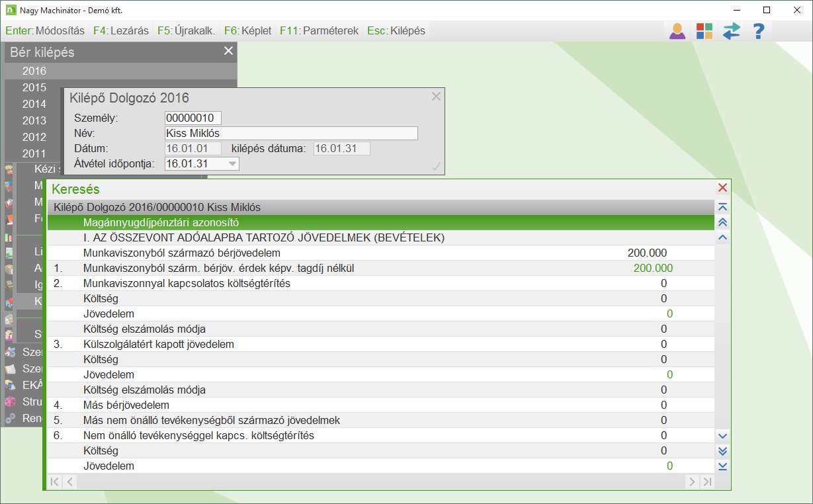
Task: Click F5: Újrakalk. command
Action: [186, 30]
